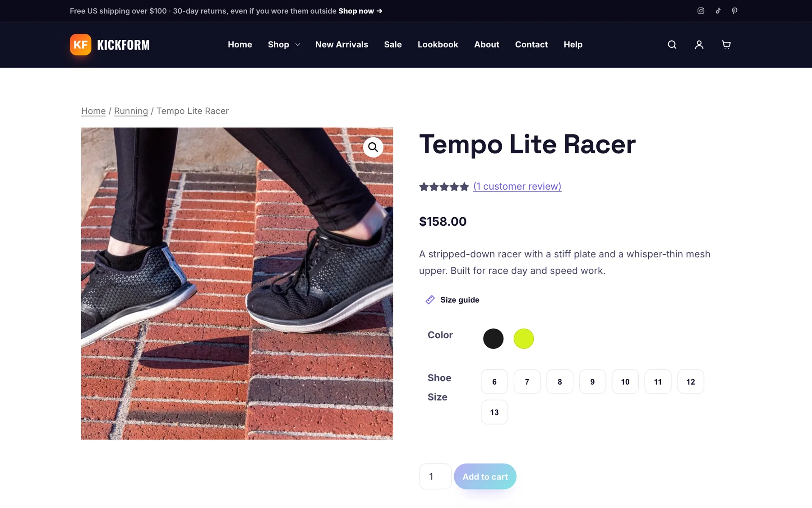This screenshot has height=508, width=812.
Task: Expand the Shop menu chevron
Action: tap(298, 45)
